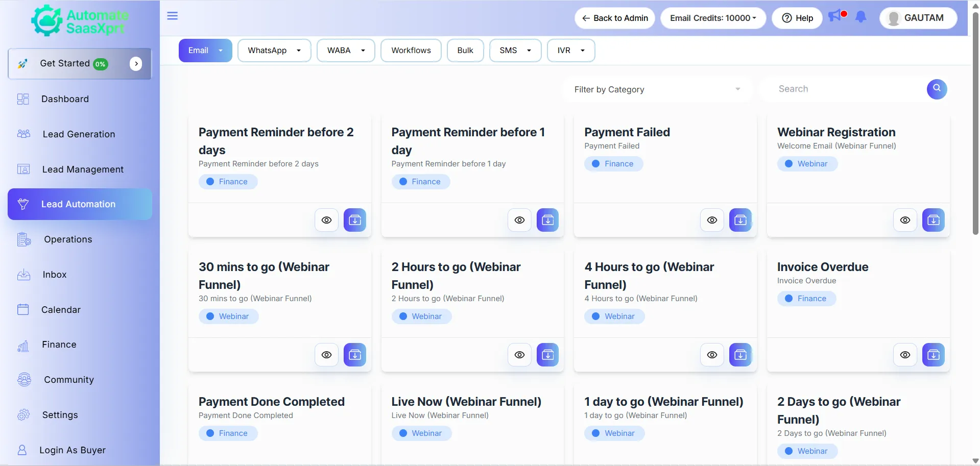Open the announcements megaphone icon
Viewport: 980px width, 466px height.
836,16
